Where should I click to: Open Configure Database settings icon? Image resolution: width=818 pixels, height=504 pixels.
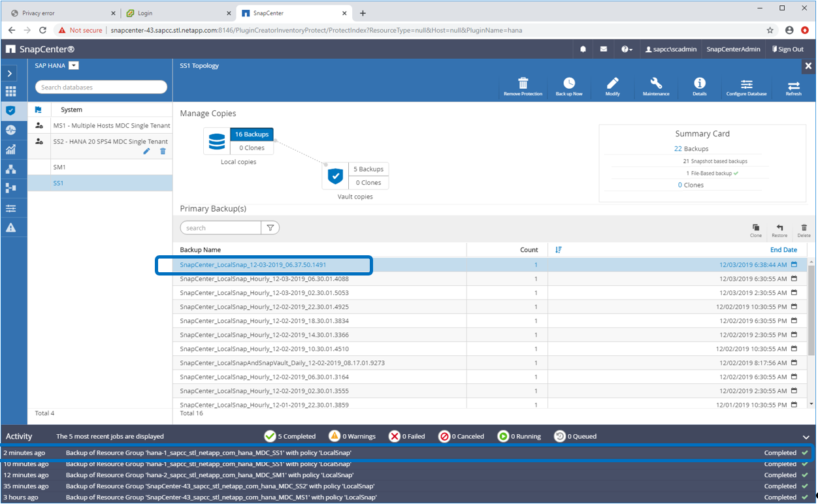[x=746, y=84]
